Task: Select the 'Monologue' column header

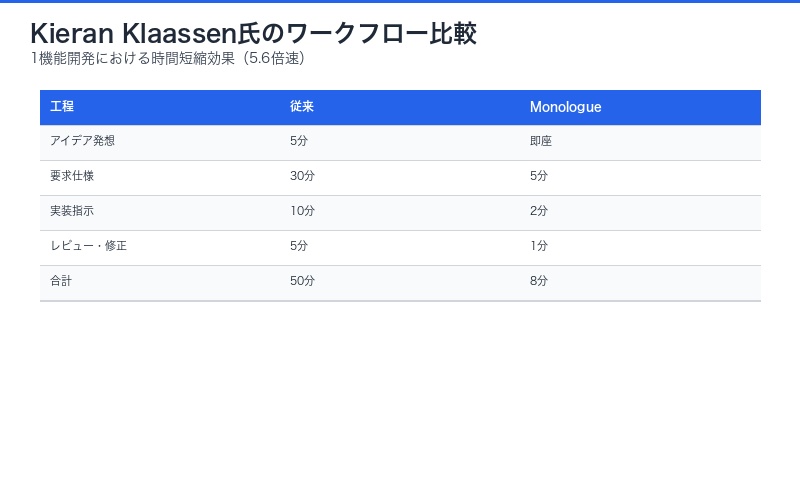Action: (565, 107)
